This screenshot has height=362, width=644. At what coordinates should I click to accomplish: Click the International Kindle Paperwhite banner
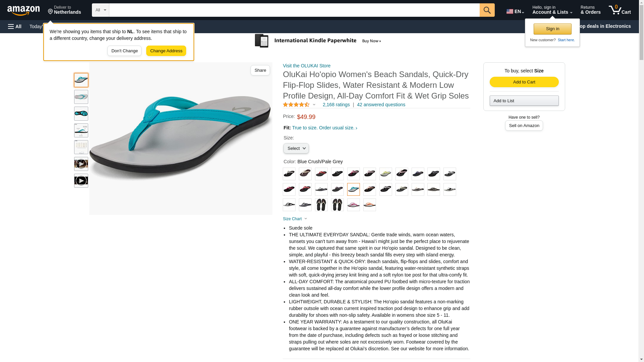coord(318,41)
